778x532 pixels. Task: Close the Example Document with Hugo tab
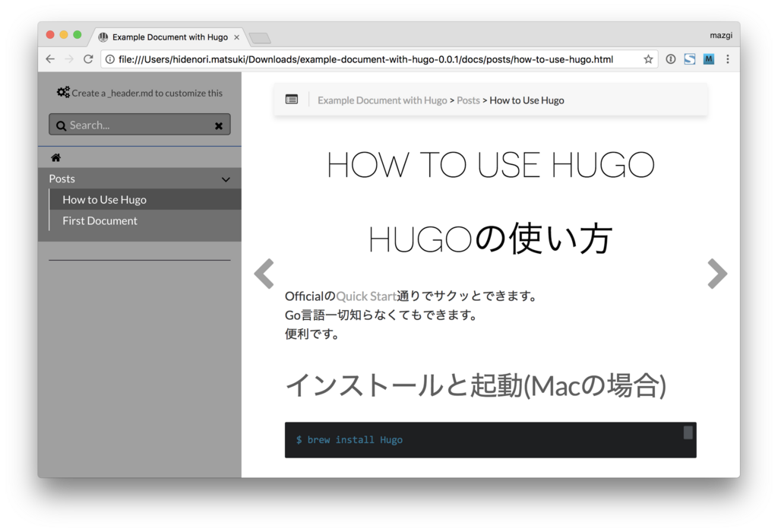tap(237, 37)
